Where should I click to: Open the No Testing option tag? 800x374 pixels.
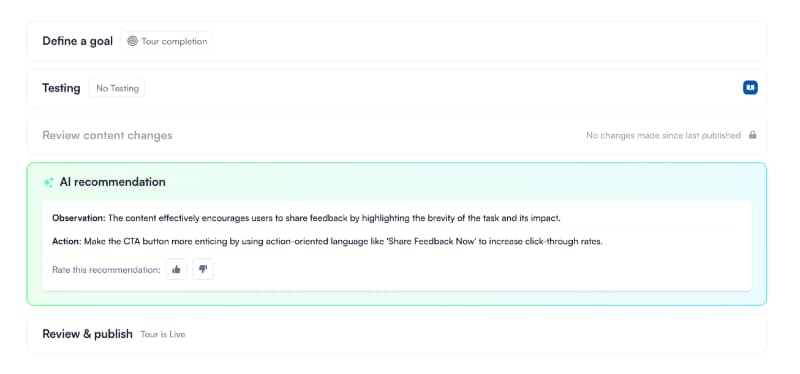(x=117, y=88)
